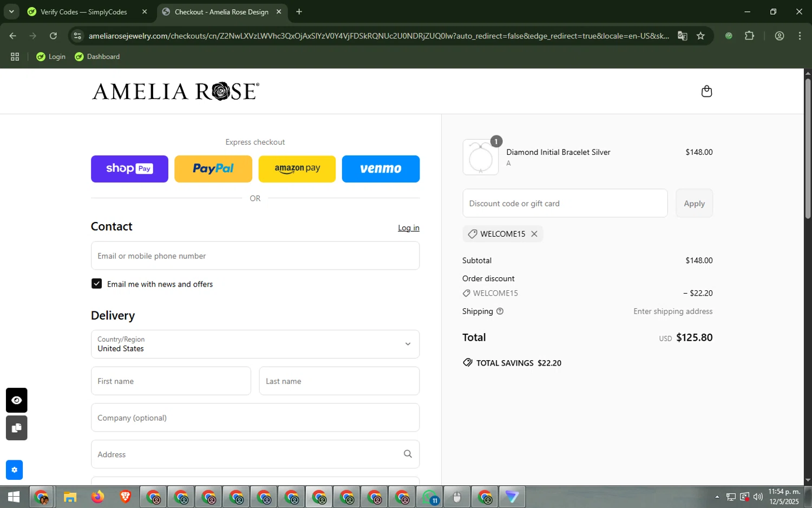Click the Diamond Initial Bracelet thumbnail
812x508 pixels.
click(x=481, y=157)
